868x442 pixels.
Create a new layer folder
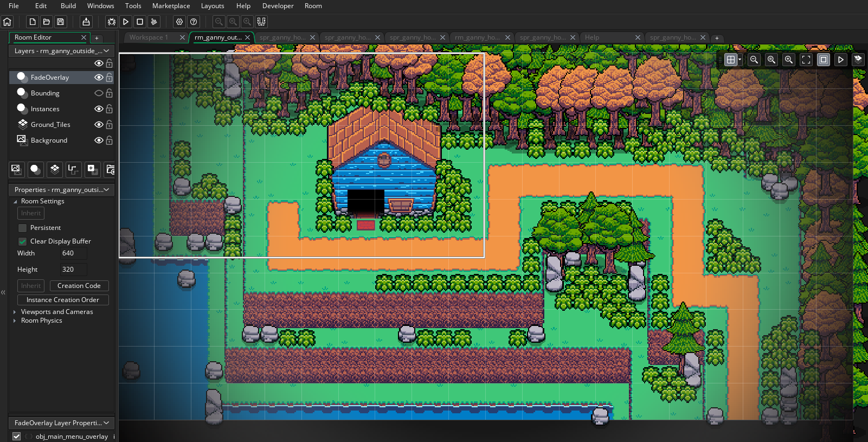click(110, 170)
